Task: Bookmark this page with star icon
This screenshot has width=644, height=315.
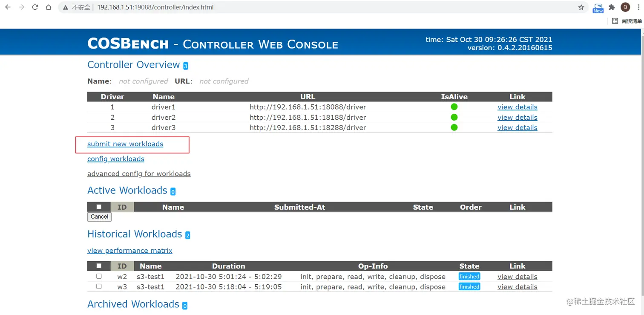Action: [581, 7]
